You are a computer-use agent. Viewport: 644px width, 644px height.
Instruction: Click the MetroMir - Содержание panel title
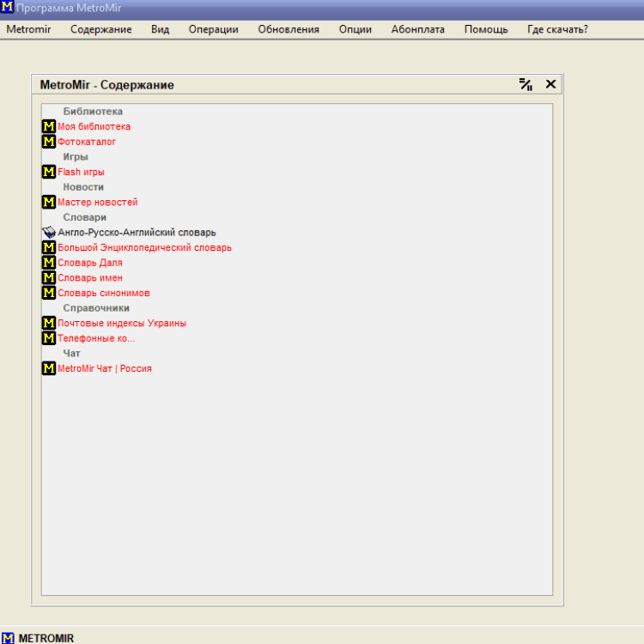click(106, 85)
